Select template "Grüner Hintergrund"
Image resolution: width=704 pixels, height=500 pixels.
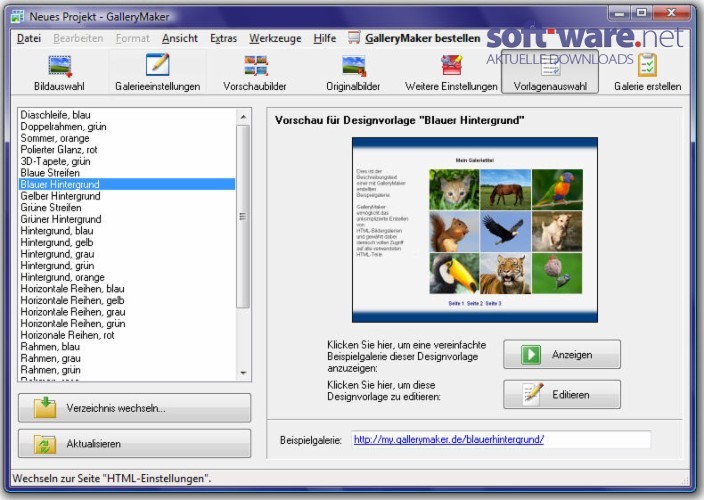127,219
